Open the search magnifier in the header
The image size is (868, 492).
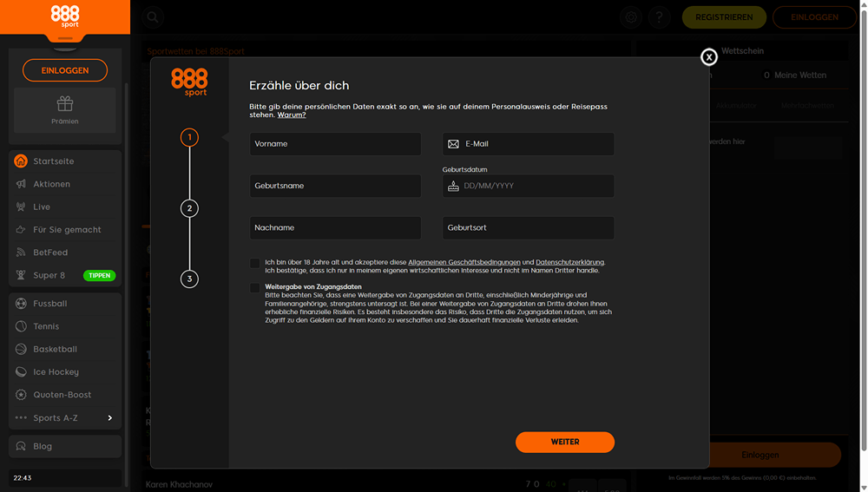[153, 17]
